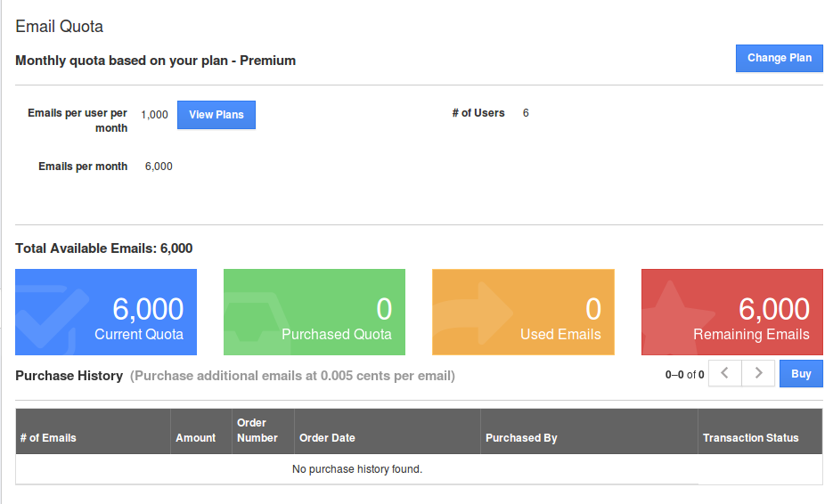Screen dimensions: 833x504
Task: Click the Change Plan button
Action: 779,58
